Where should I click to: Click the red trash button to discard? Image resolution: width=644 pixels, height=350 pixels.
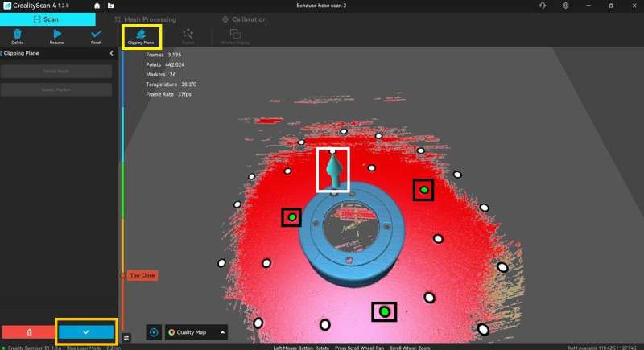(29, 331)
